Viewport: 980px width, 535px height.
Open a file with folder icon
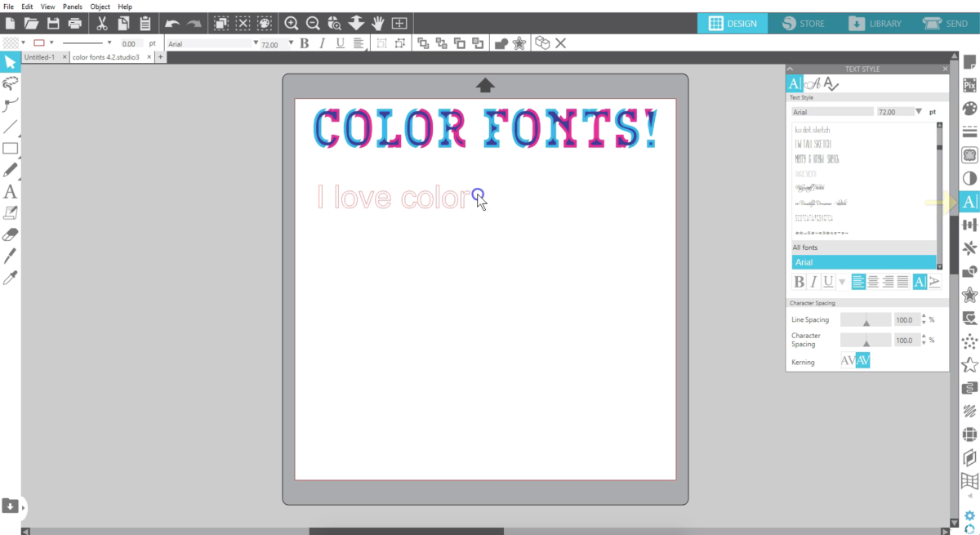pyautogui.click(x=31, y=24)
